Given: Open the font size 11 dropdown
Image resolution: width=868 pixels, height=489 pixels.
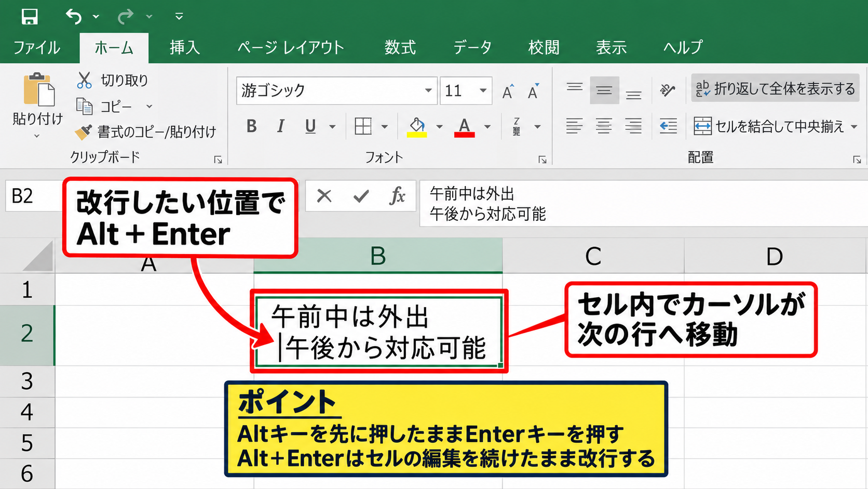Looking at the screenshot, I should tap(483, 90).
